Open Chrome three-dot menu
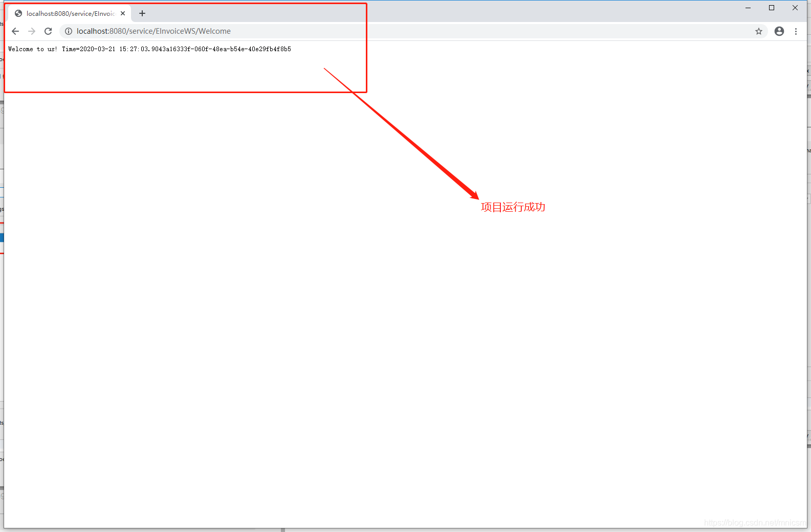 (796, 31)
